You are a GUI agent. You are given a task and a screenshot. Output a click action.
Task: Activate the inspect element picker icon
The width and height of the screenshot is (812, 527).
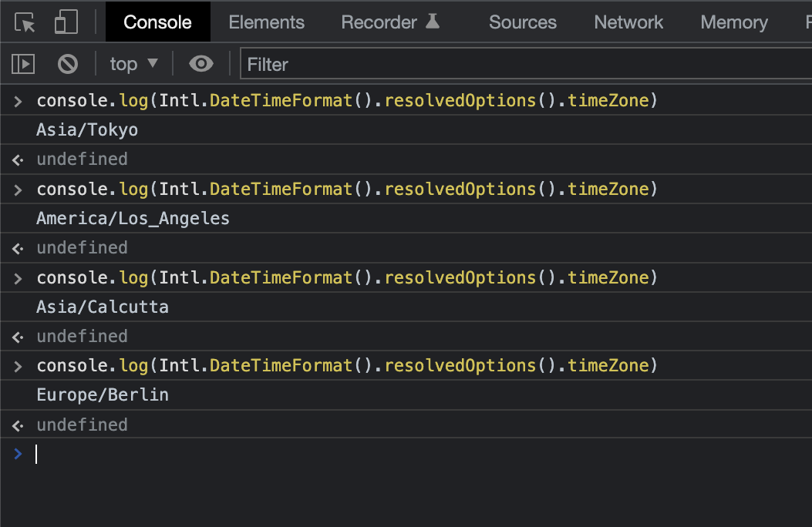(25, 22)
